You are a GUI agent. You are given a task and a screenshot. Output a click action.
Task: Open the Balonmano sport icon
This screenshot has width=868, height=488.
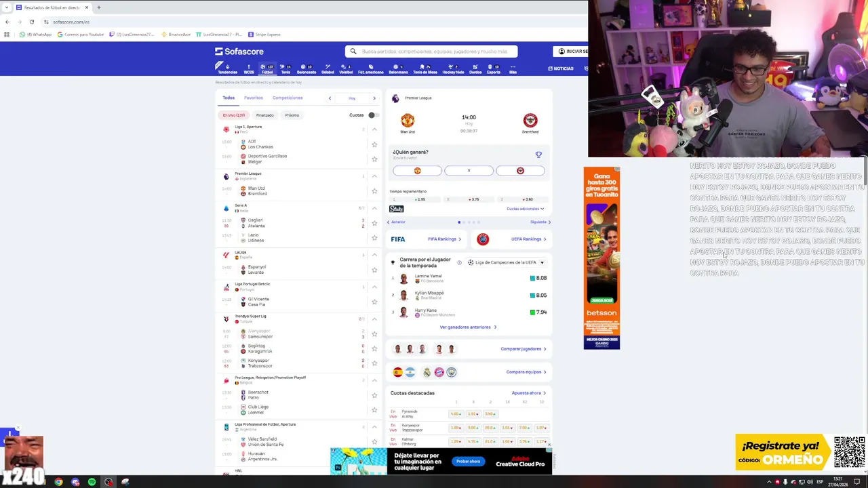[398, 69]
